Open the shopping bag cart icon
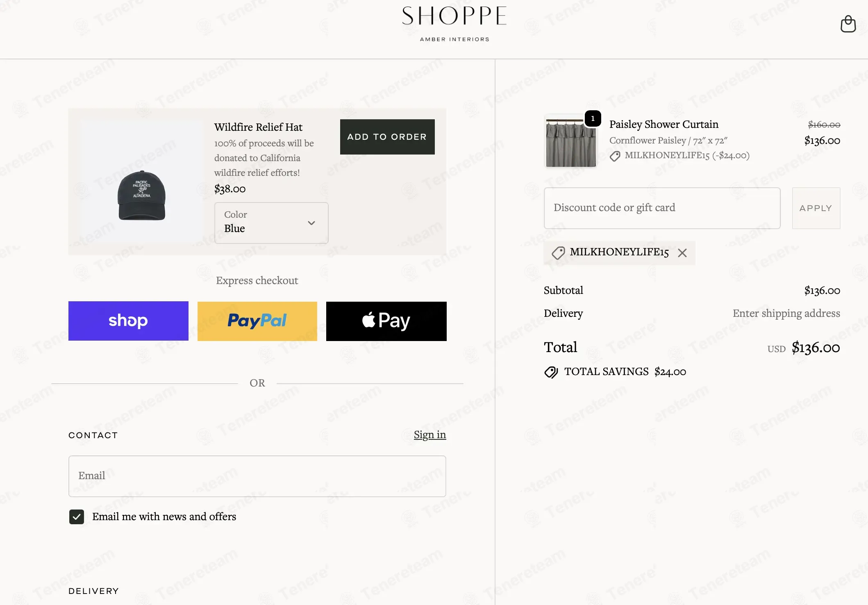Image resolution: width=868 pixels, height=605 pixels. 848,24
